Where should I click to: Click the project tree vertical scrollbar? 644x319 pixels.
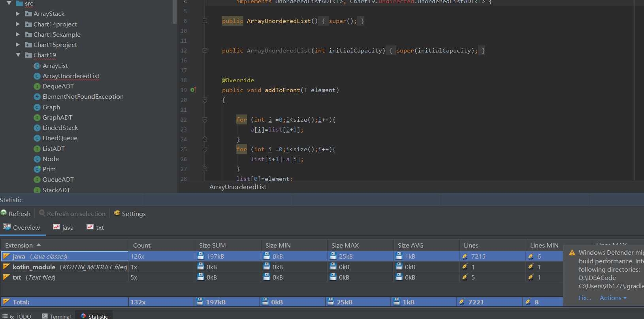175,12
